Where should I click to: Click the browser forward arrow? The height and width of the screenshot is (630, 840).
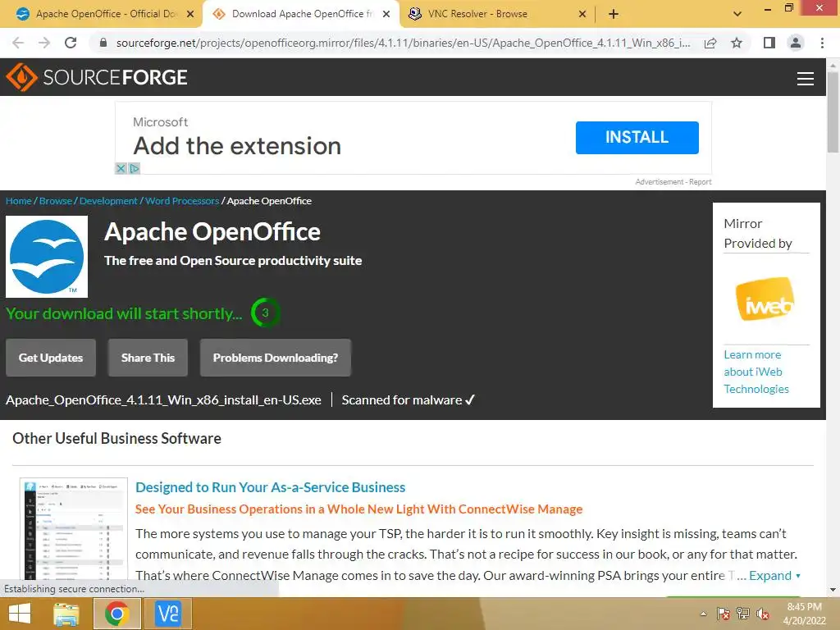click(x=44, y=43)
